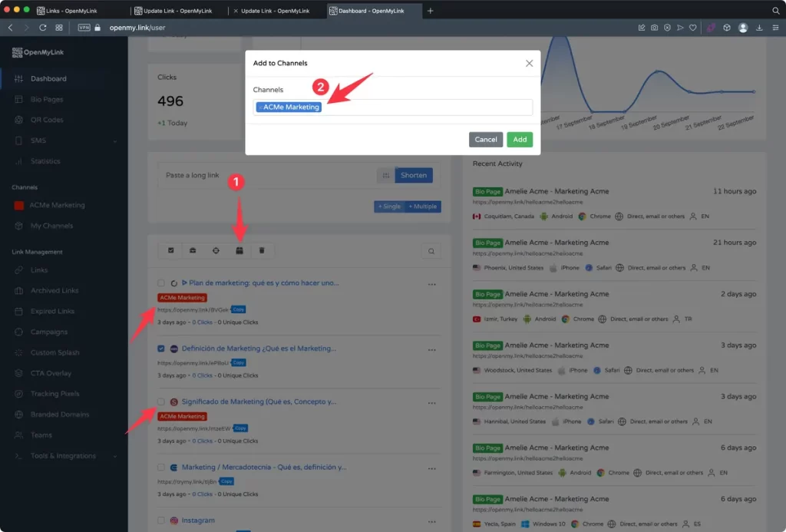Click the crosshair pixel icon in links toolbar
This screenshot has width=786, height=532.
click(216, 250)
